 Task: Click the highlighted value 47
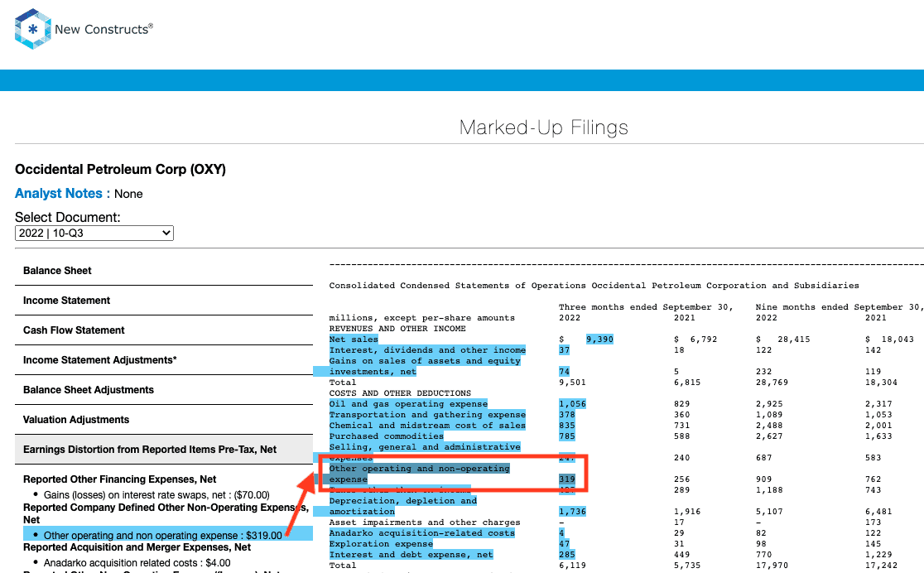pos(564,544)
